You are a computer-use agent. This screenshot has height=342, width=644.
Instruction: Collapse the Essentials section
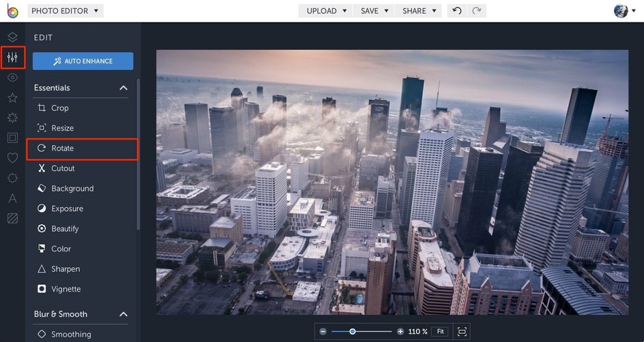tap(123, 88)
